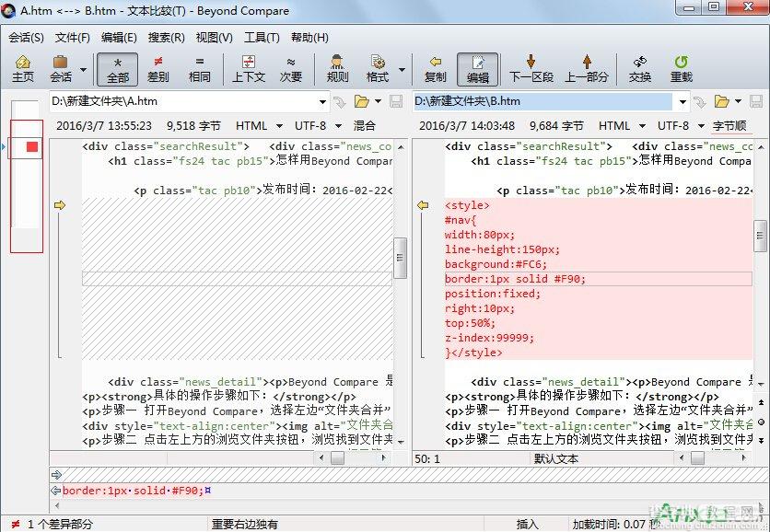The width and height of the screenshot is (770, 532).
Task: Expand the right open-folder dropdown arrow
Action: click(x=738, y=101)
